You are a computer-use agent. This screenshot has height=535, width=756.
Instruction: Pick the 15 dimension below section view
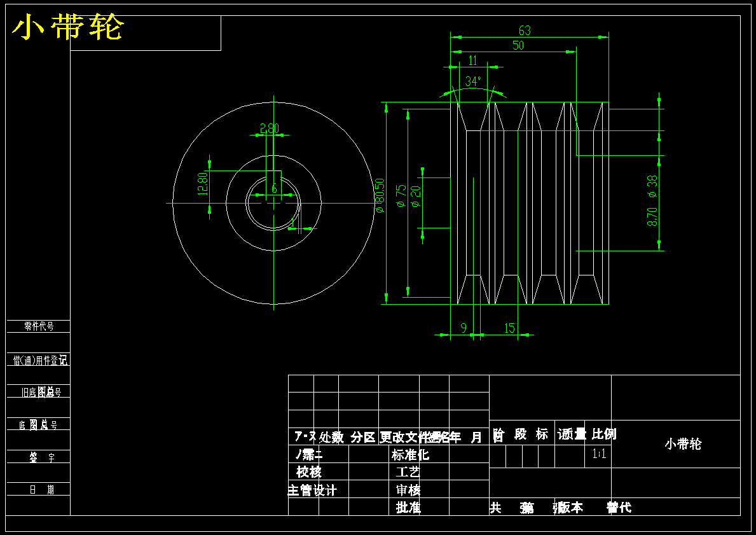[510, 328]
